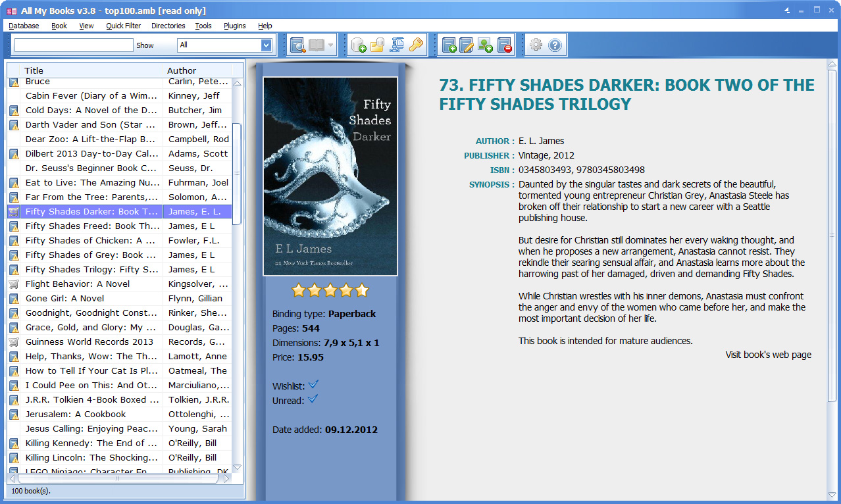
Task: Click the add book icon
Action: [x=449, y=45]
